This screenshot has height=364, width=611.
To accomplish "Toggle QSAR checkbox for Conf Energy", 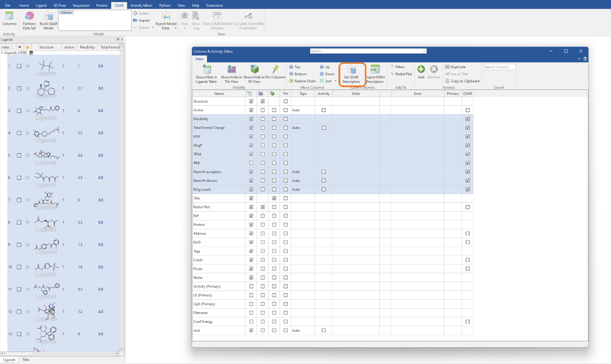I will [x=467, y=321].
